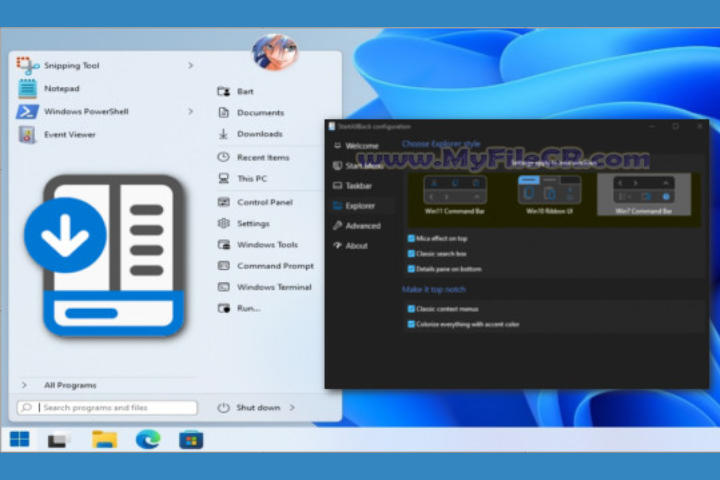Choose Win10 Ribbon UI explorer style
Screen dimensions: 720x480
pos(549,195)
